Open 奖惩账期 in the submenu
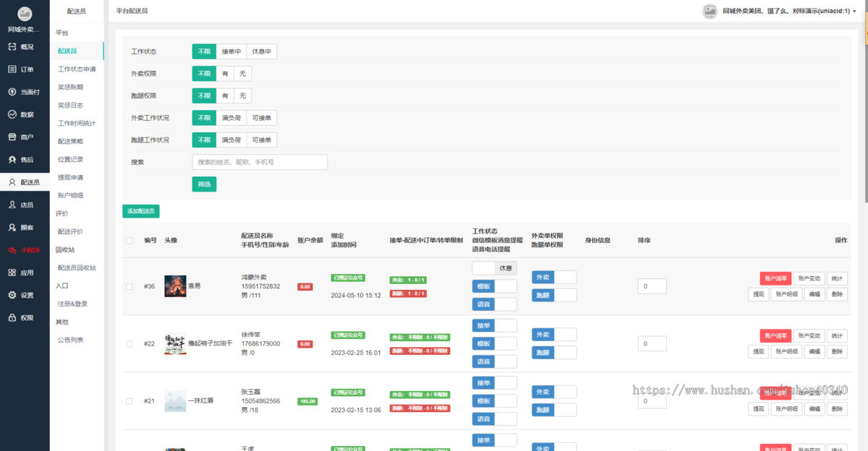The height and width of the screenshot is (451, 868). coord(71,87)
